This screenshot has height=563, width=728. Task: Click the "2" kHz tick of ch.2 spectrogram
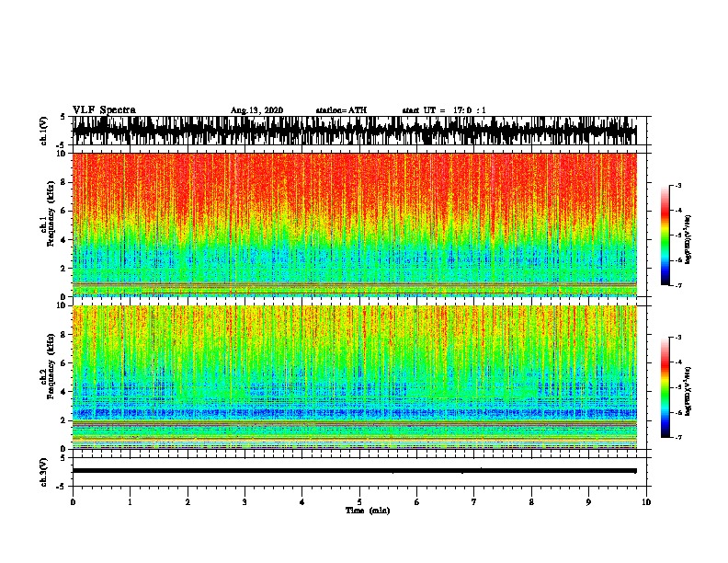(64, 420)
